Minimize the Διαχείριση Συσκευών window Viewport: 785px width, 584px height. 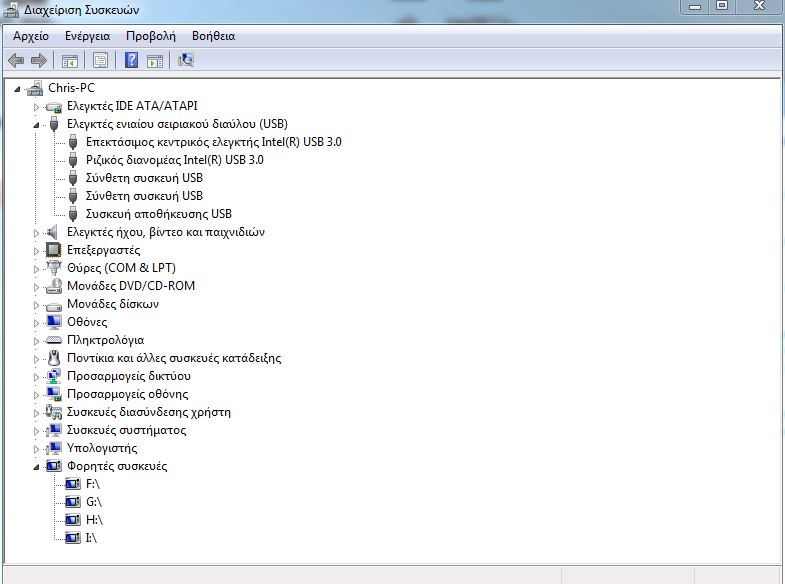tap(695, 6)
